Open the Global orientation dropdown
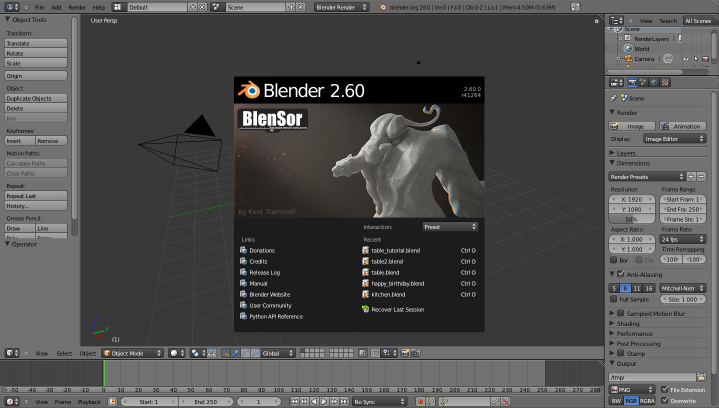The height and width of the screenshot is (408, 719). [278, 353]
